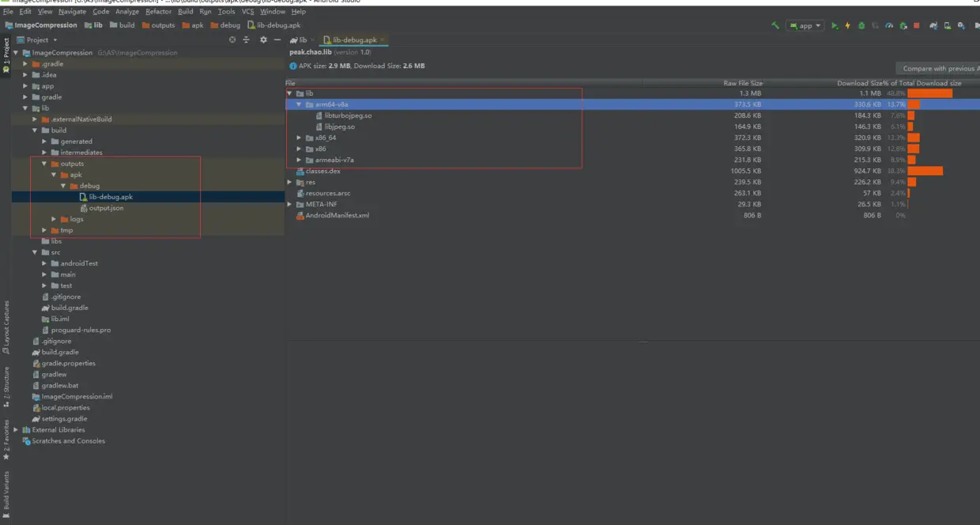Open the Refactor menu

[158, 12]
